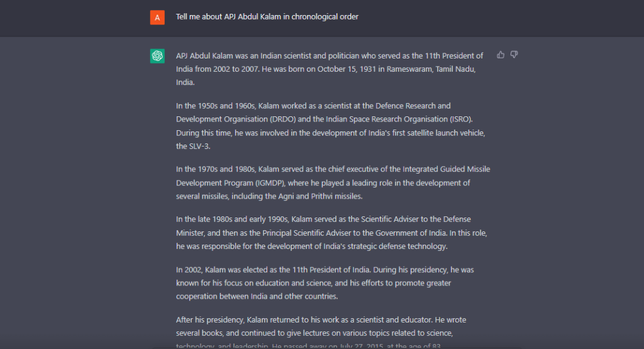Click the word "SLV-3" in the response
Image resolution: width=644 pixels, height=349 pixels.
(x=191, y=146)
